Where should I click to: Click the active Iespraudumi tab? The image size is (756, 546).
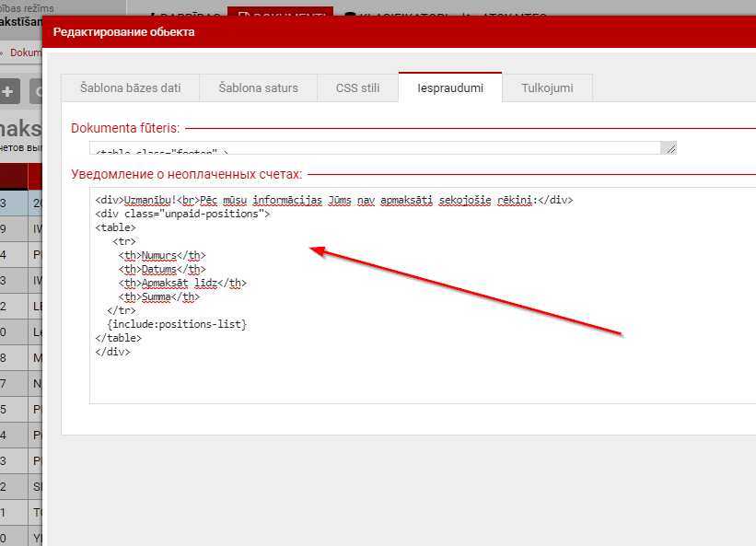pyautogui.click(x=449, y=87)
